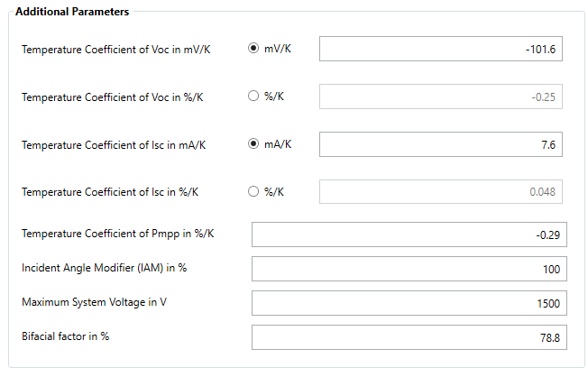
Task: Focus the Pmpp temperature coefficient field -0.29
Action: tap(409, 234)
